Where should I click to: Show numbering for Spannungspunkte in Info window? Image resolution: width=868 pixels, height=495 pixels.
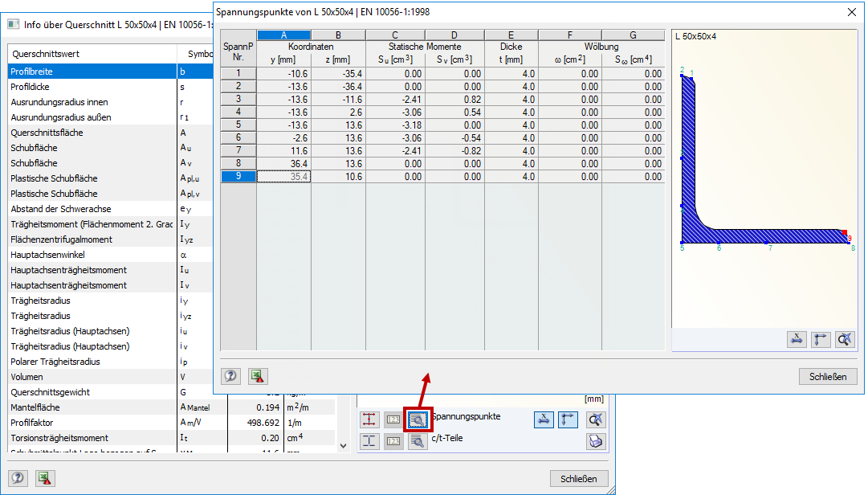393,419
